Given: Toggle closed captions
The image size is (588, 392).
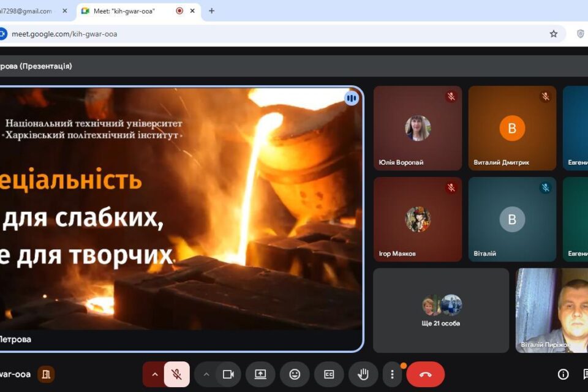Looking at the screenshot, I should click(x=329, y=374).
